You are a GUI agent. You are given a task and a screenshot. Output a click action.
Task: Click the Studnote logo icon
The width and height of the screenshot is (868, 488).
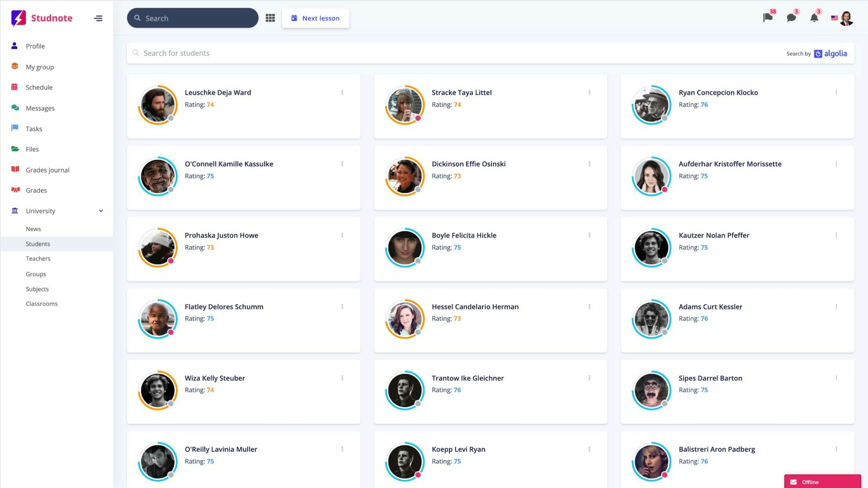pyautogui.click(x=18, y=18)
